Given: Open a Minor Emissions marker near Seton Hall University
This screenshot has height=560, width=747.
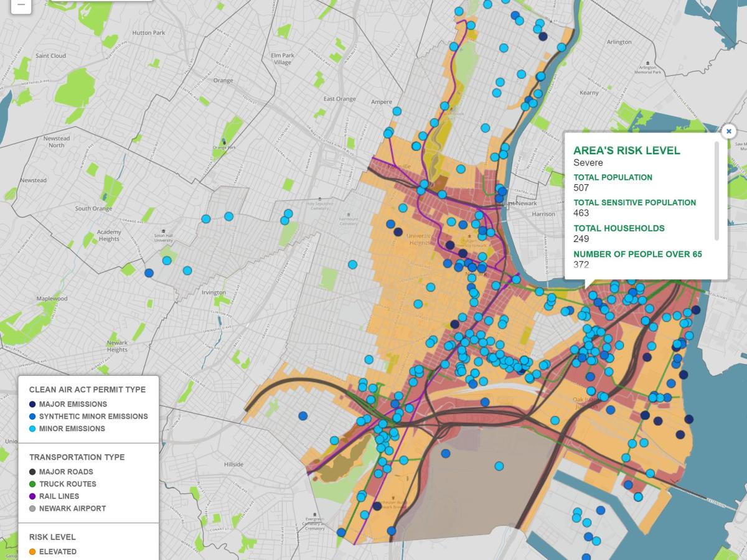Looking at the screenshot, I should click(167, 261).
